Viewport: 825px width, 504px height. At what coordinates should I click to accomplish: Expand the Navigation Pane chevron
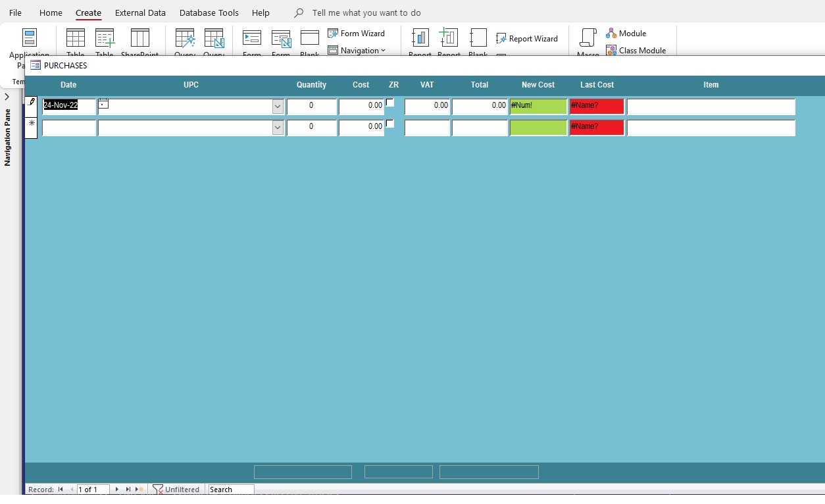[x=7, y=97]
